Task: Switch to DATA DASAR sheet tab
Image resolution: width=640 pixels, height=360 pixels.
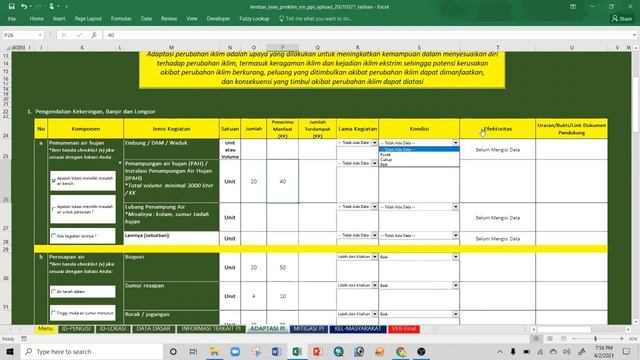Action: (x=154, y=329)
